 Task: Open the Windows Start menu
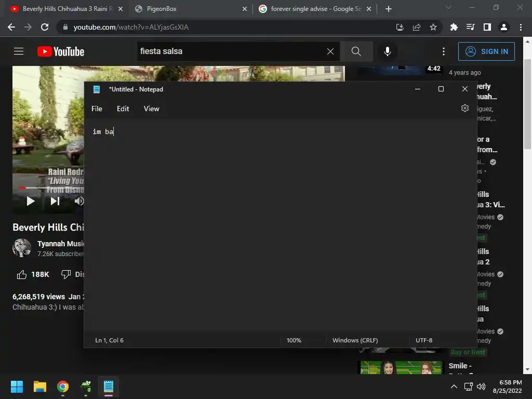[17, 387]
